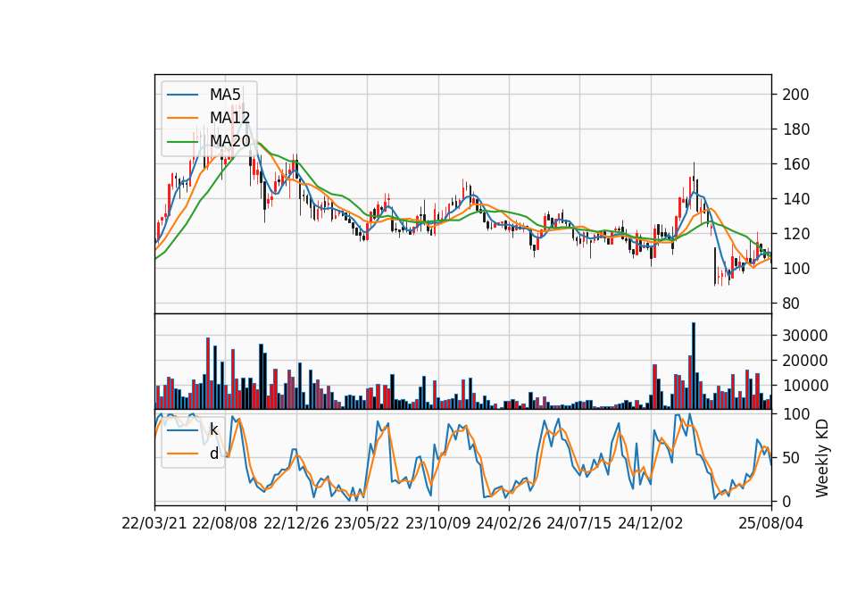Click the 24/12/02 date label
The height and width of the screenshot is (616, 857).
click(651, 523)
